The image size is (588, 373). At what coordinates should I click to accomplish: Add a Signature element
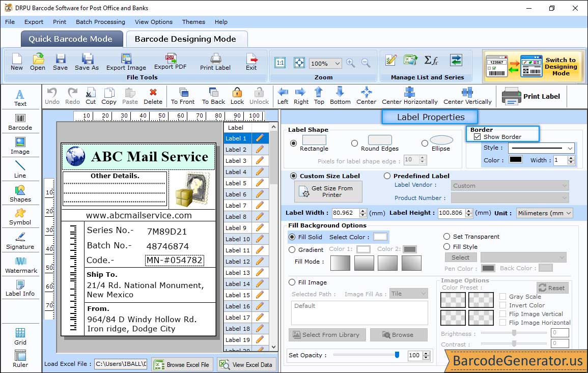tap(20, 241)
